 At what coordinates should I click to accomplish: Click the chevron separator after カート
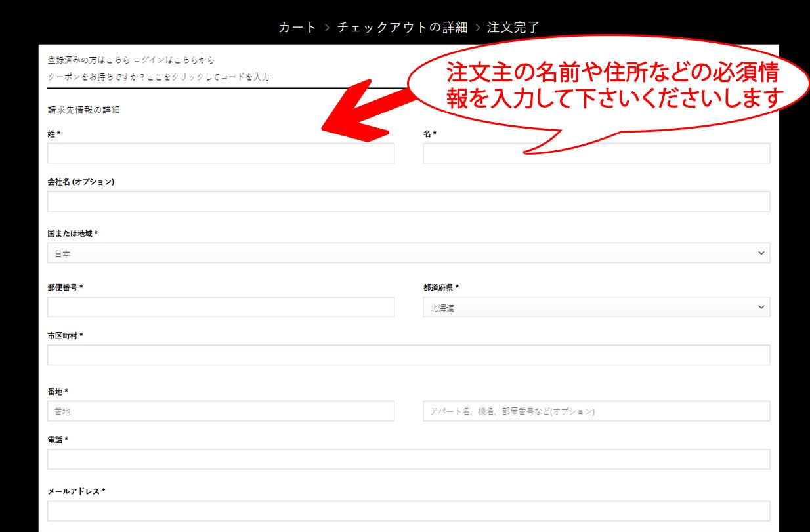pyautogui.click(x=328, y=28)
